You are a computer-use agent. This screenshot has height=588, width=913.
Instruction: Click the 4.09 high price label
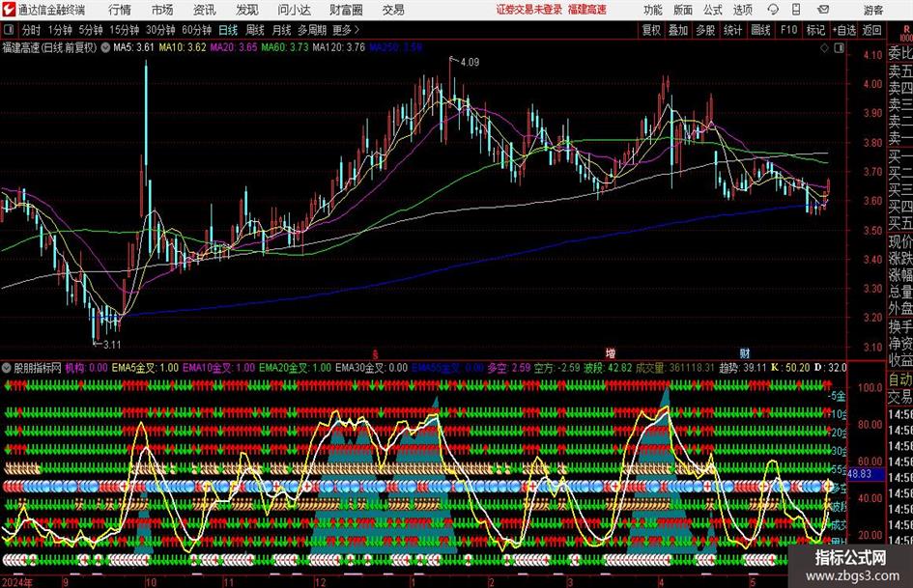coord(470,62)
